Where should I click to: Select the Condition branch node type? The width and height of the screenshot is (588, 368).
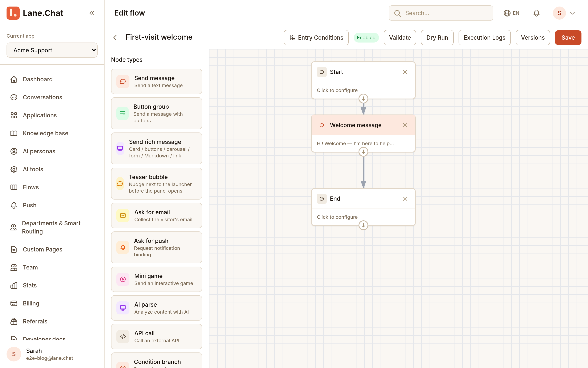pyautogui.click(x=156, y=361)
